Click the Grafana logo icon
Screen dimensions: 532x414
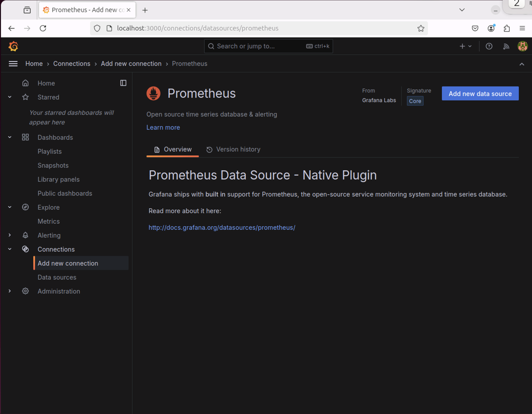13,46
